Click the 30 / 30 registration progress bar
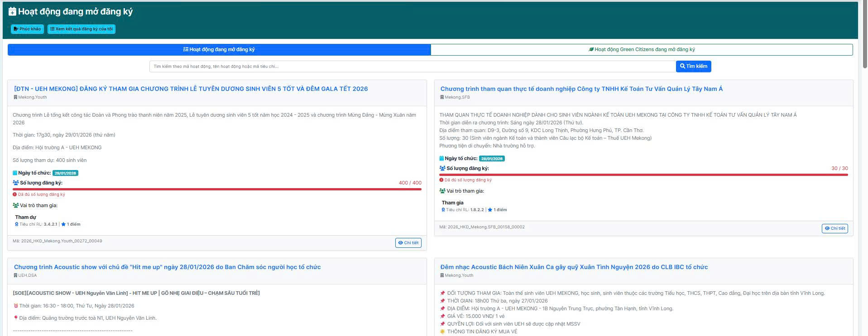The height and width of the screenshot is (336, 868). pyautogui.click(x=643, y=175)
